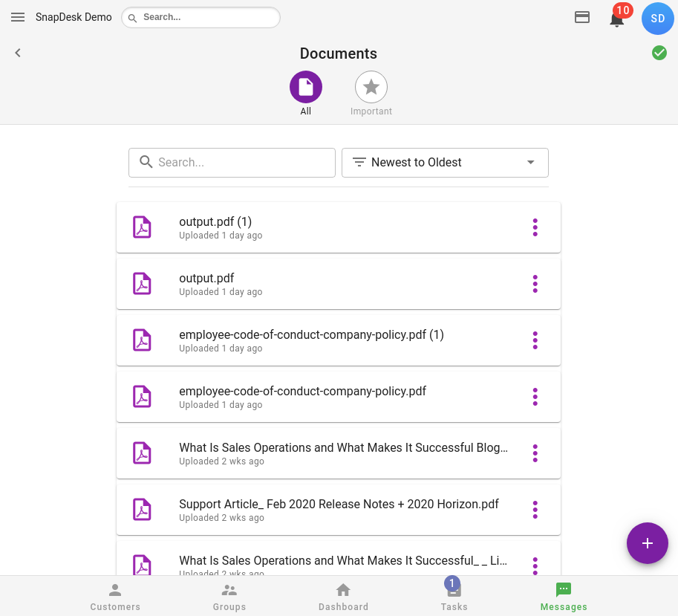The width and height of the screenshot is (678, 616).
Task: Click the PDF icon of output.pdf (1)
Action: point(142,227)
